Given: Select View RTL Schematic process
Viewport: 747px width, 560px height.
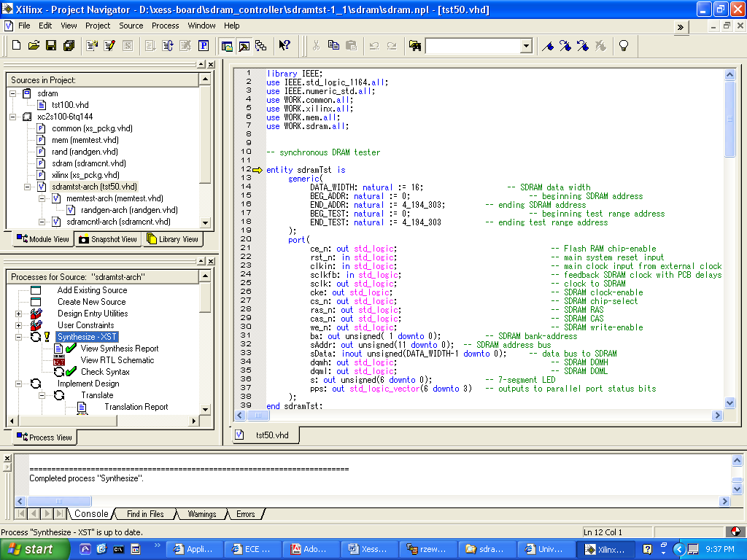Looking at the screenshot, I should (117, 360).
